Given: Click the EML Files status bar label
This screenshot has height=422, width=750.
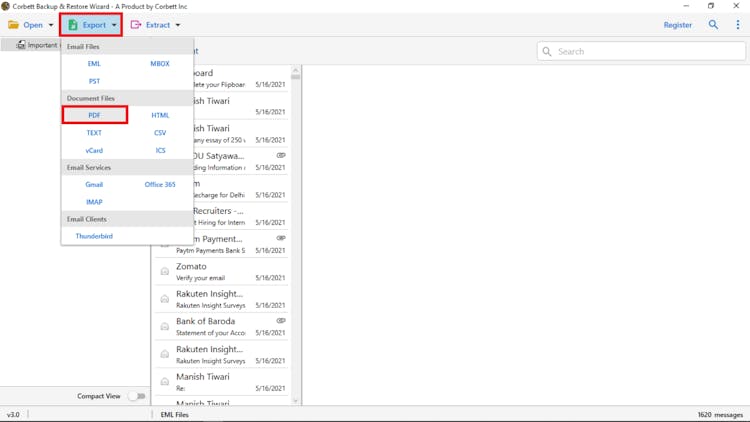Looking at the screenshot, I should [x=175, y=415].
